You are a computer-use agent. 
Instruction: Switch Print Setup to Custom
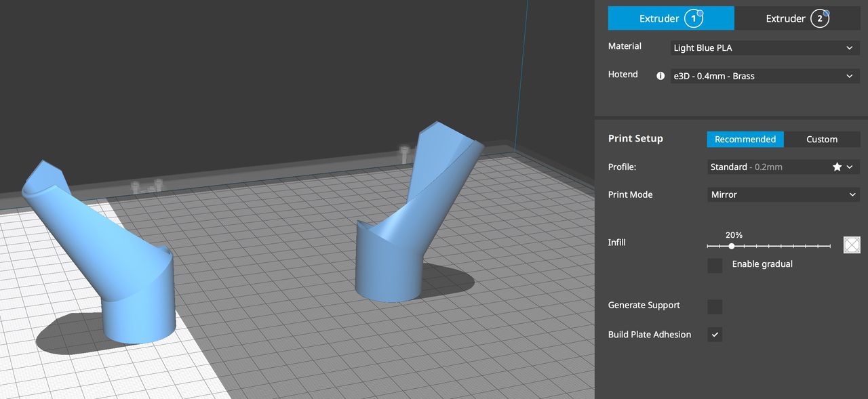pos(822,139)
